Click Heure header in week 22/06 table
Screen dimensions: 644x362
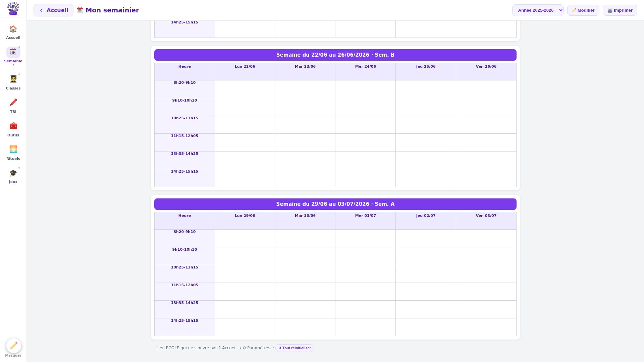[x=184, y=71]
